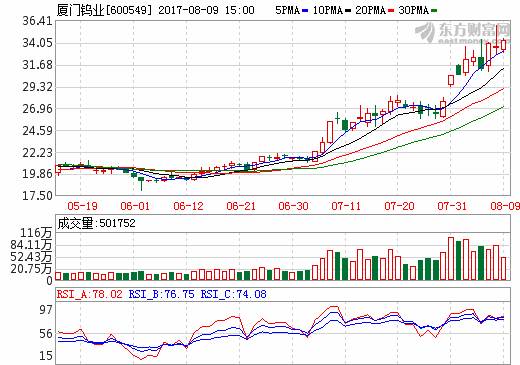
Task: Click the 20PMA legend label
Action: [x=371, y=10]
